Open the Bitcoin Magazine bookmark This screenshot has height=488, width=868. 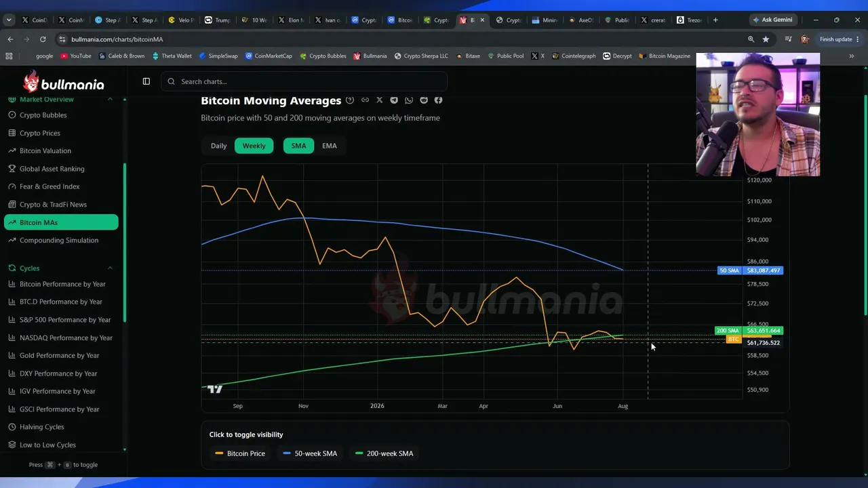pyautogui.click(x=665, y=56)
